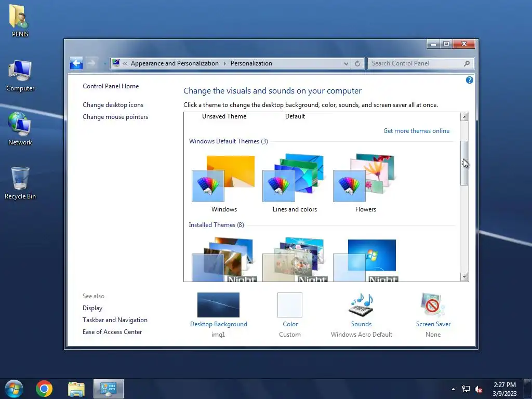Select the installed Windows logo Night theme
Image resolution: width=532 pixels, height=399 pixels.
pyautogui.click(x=365, y=260)
